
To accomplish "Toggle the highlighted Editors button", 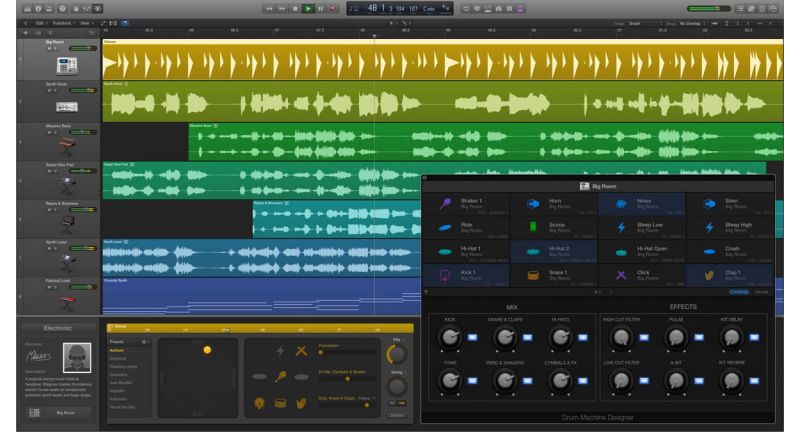I will tap(98, 9).
